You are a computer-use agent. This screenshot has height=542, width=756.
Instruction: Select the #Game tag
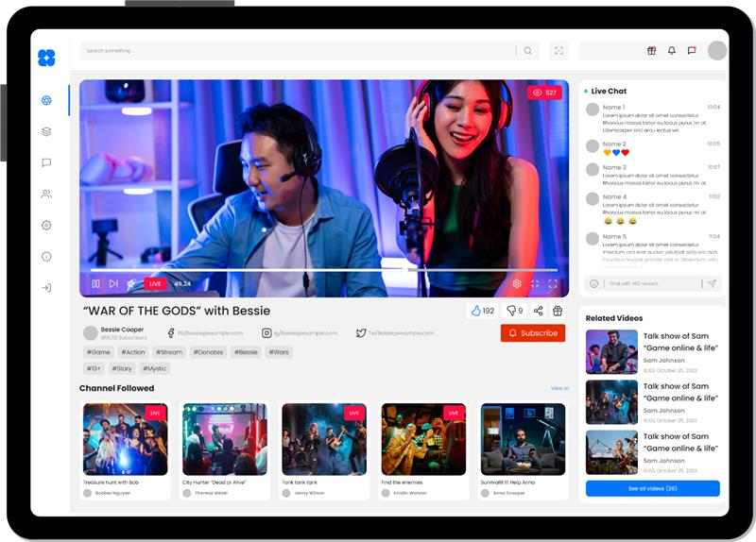click(x=98, y=352)
